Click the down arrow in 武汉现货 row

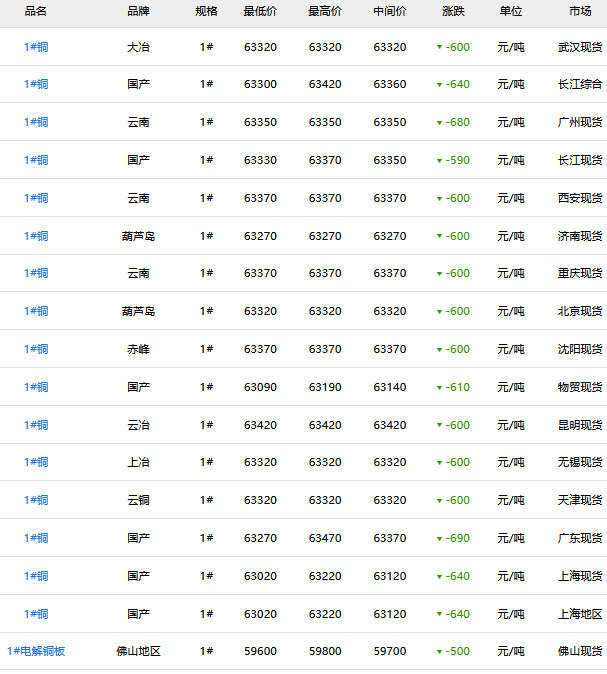pos(439,48)
